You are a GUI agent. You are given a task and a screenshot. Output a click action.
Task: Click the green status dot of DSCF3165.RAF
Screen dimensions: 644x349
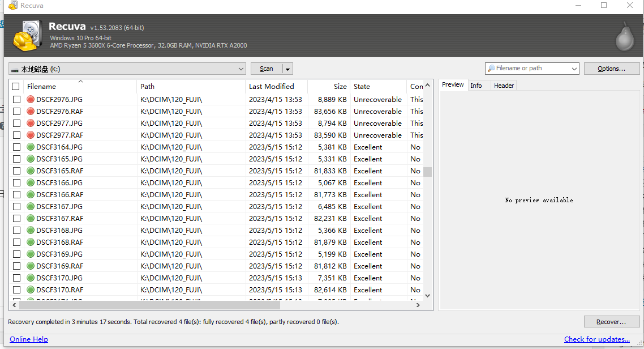(31, 171)
